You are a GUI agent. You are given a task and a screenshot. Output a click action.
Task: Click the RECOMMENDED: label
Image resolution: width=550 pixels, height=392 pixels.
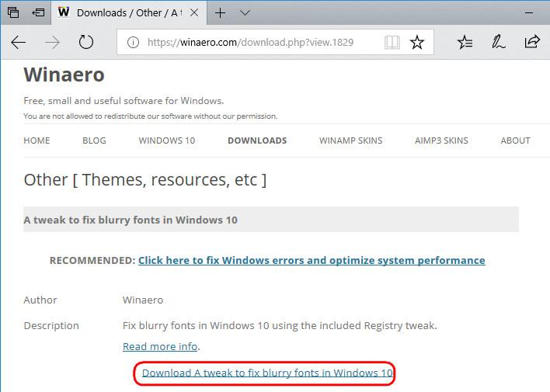pos(92,261)
